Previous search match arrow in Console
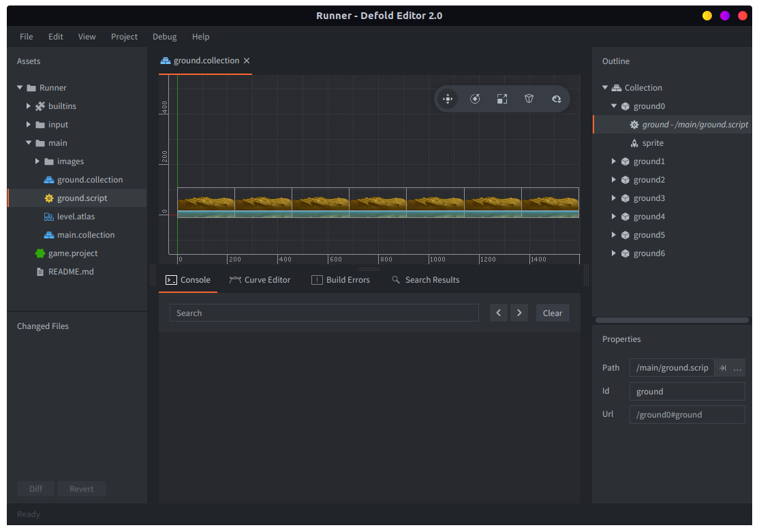 coord(499,313)
